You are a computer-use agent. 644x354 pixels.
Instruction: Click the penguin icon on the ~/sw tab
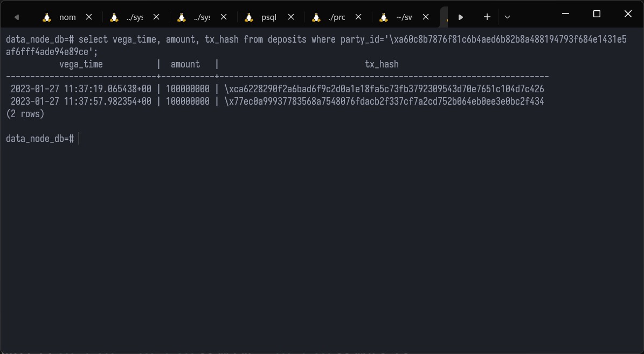tap(384, 17)
